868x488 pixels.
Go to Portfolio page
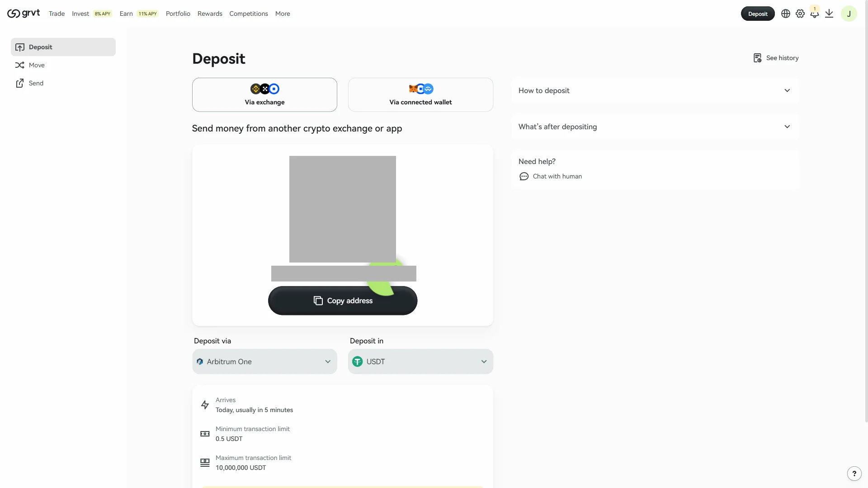click(178, 14)
